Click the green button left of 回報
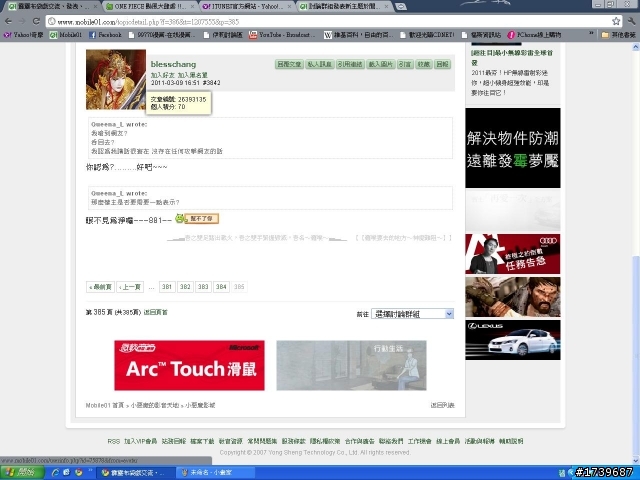 point(424,64)
